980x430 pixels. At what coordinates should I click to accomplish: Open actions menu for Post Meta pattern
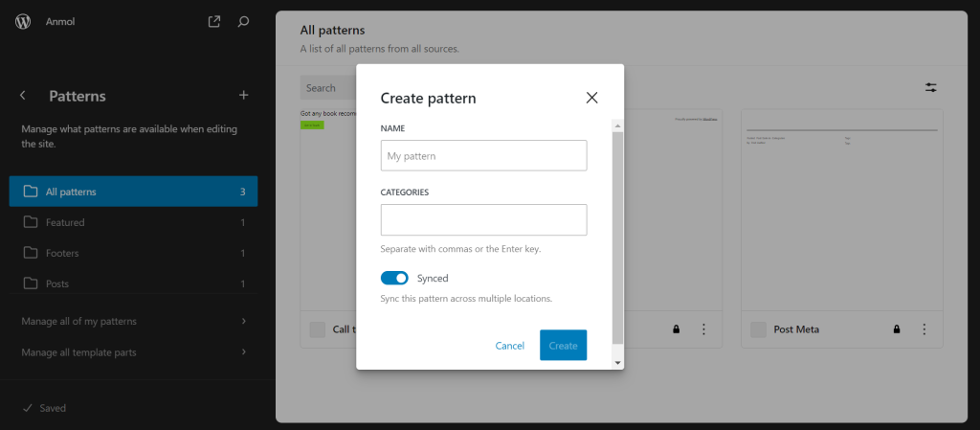(924, 329)
